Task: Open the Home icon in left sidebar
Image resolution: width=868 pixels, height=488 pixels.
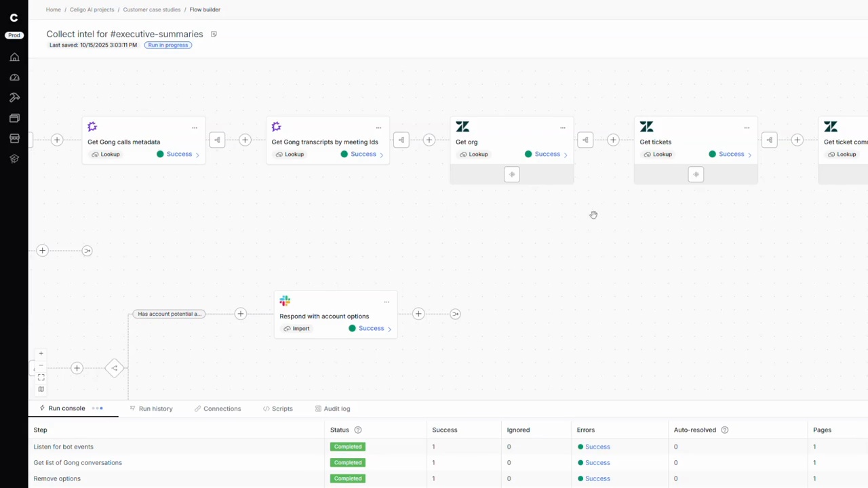Action: coord(14,57)
